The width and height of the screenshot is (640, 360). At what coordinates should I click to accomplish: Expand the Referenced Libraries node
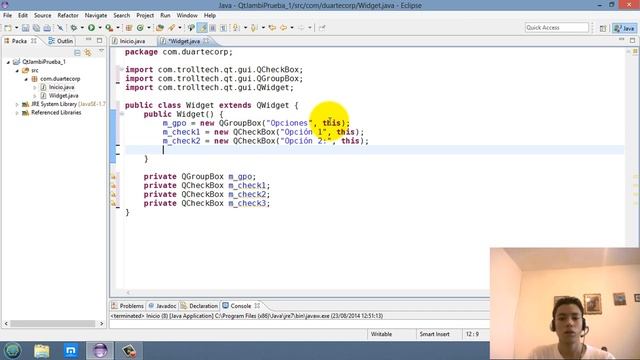pos(17,113)
